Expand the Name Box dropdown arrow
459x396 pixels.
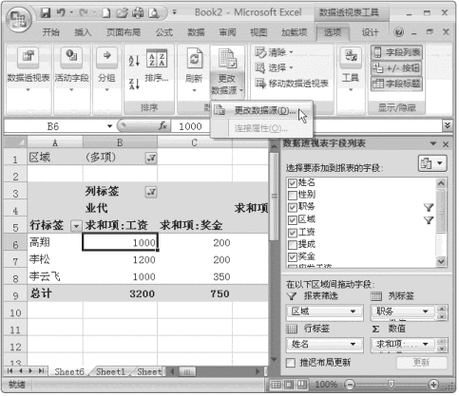110,126
